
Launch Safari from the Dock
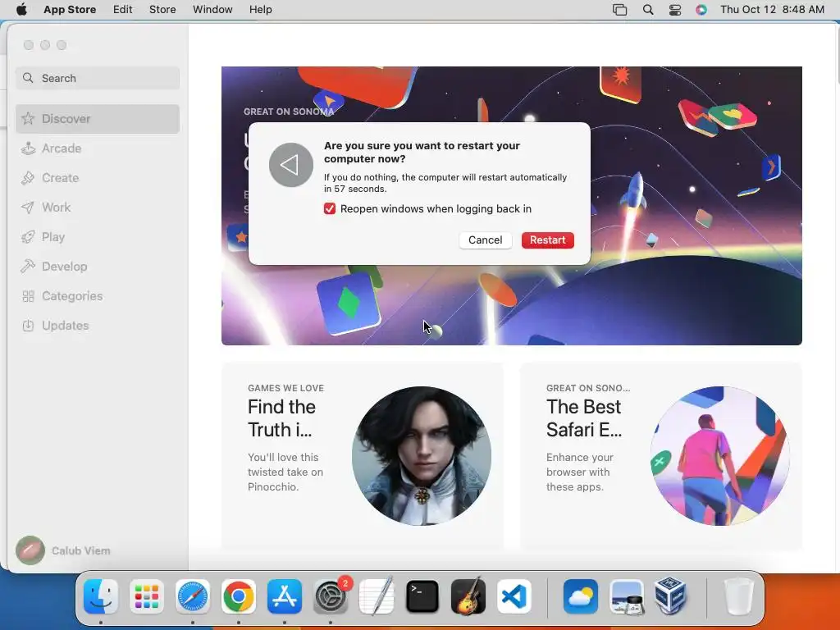192,596
